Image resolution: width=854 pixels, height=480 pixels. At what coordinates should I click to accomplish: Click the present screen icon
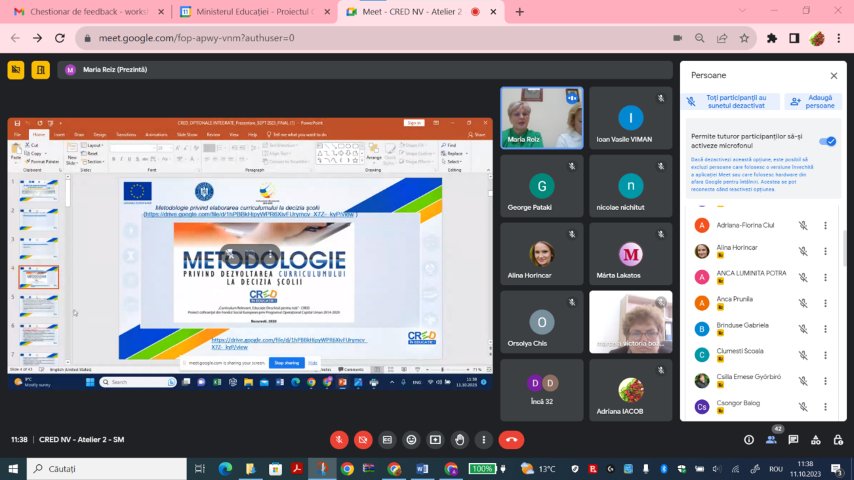[435, 439]
